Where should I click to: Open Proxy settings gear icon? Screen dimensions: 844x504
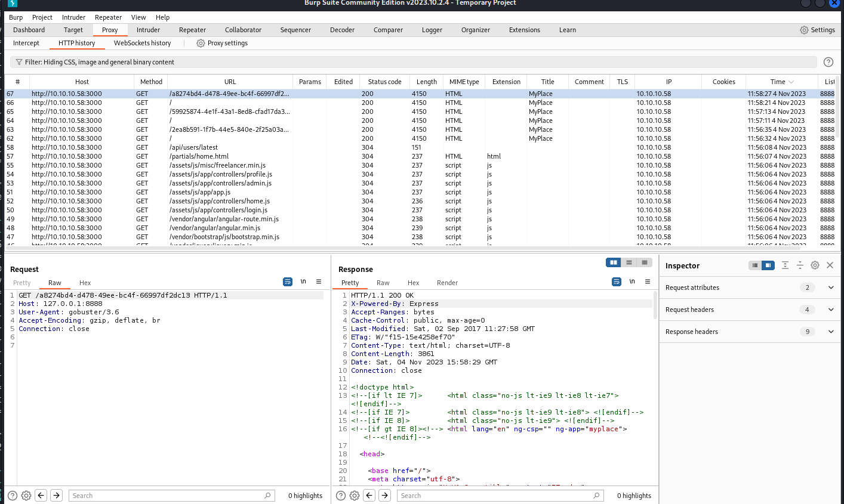click(201, 43)
